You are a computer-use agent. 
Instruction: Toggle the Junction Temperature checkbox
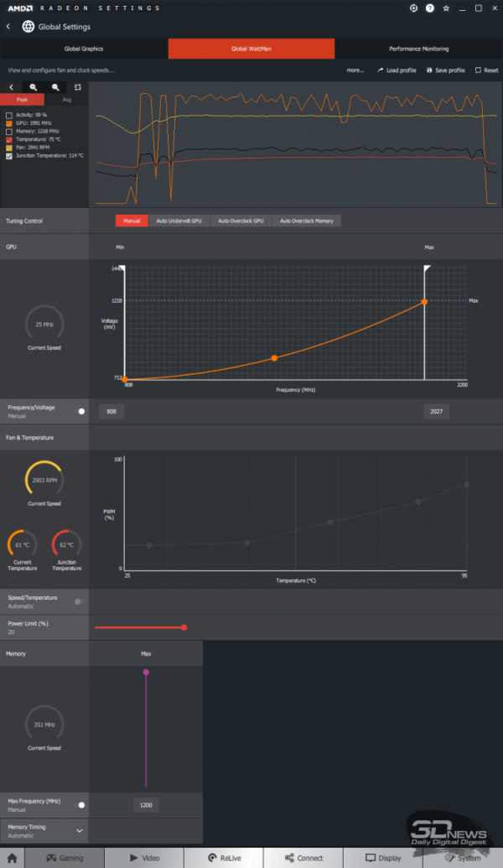click(x=9, y=156)
